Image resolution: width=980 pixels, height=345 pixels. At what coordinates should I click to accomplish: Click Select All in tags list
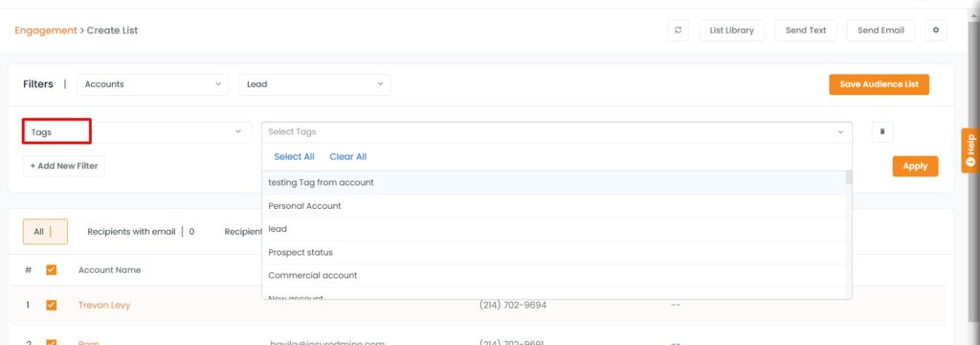(x=295, y=156)
